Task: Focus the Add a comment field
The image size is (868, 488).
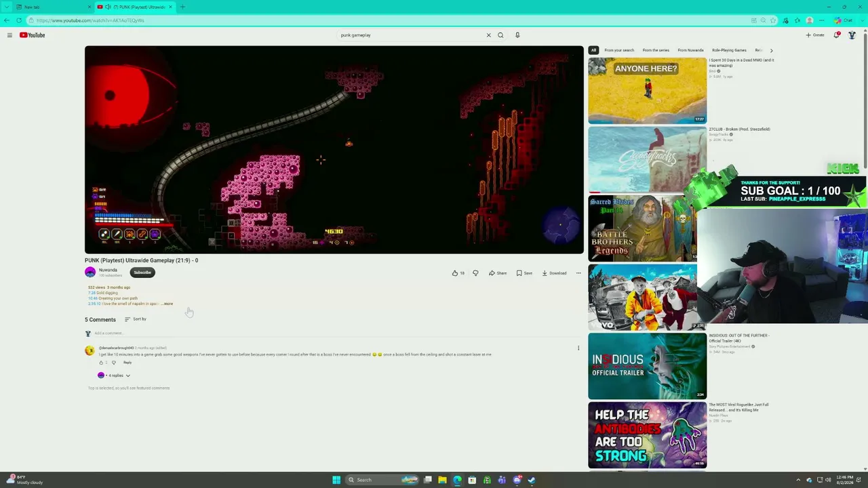Action: pos(338,333)
